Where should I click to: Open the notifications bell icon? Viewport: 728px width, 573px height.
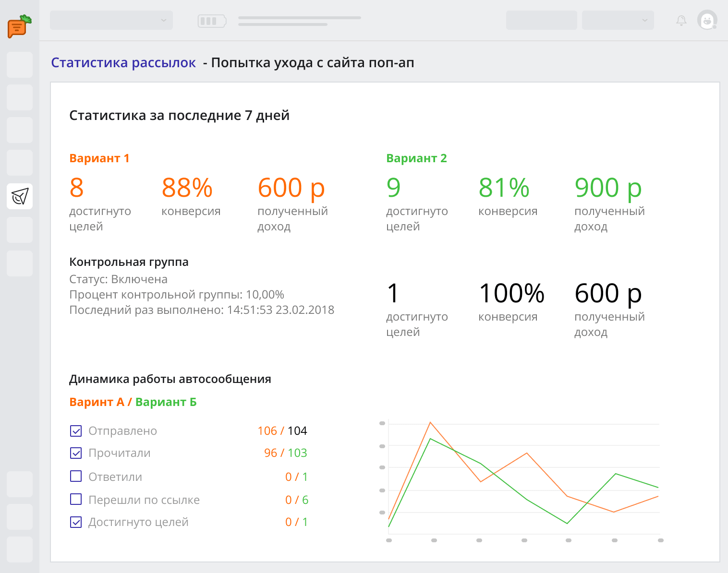681,20
